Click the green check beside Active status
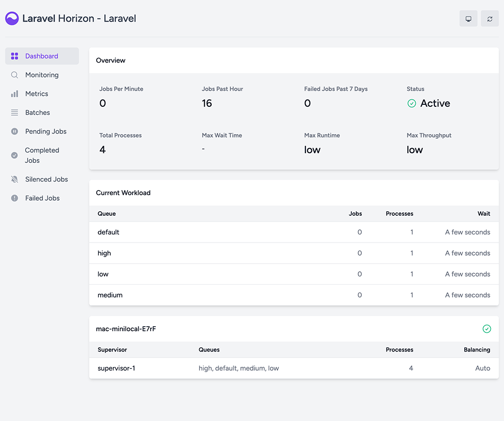 pos(412,103)
